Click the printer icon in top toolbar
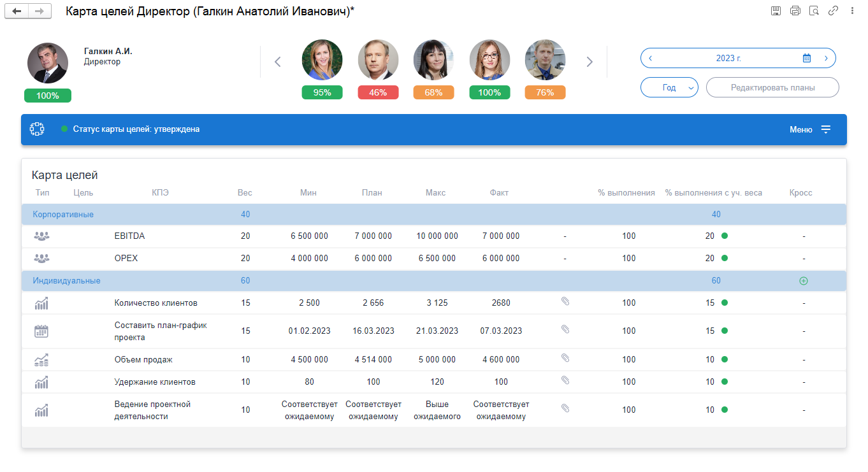Screen dimensions: 868x472 [x=795, y=11]
